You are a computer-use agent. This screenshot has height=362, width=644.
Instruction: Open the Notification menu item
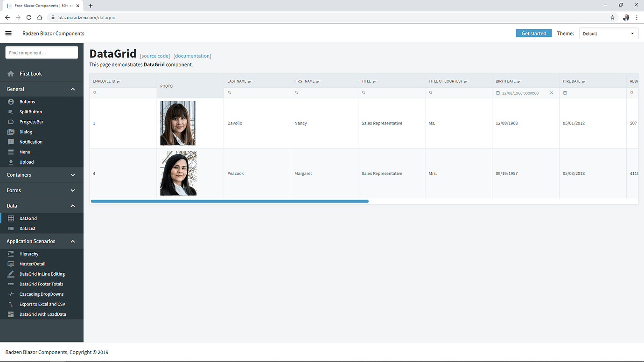point(31,142)
